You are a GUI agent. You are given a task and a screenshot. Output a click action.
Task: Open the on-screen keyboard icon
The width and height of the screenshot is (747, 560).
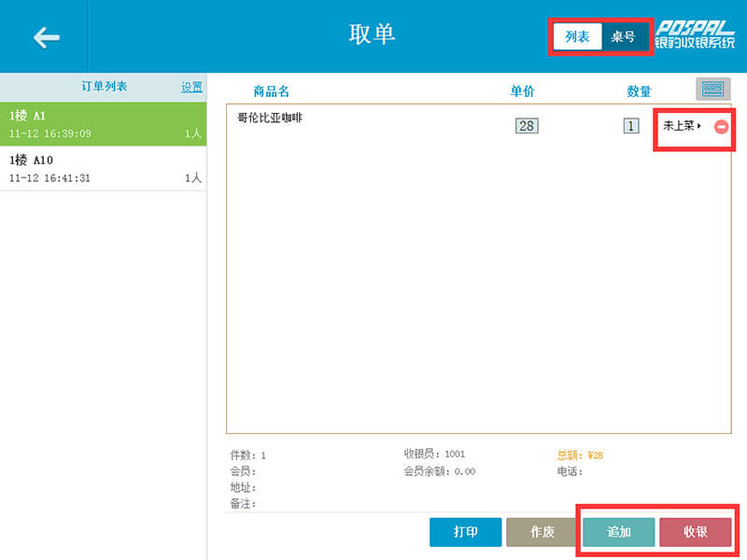(712, 89)
